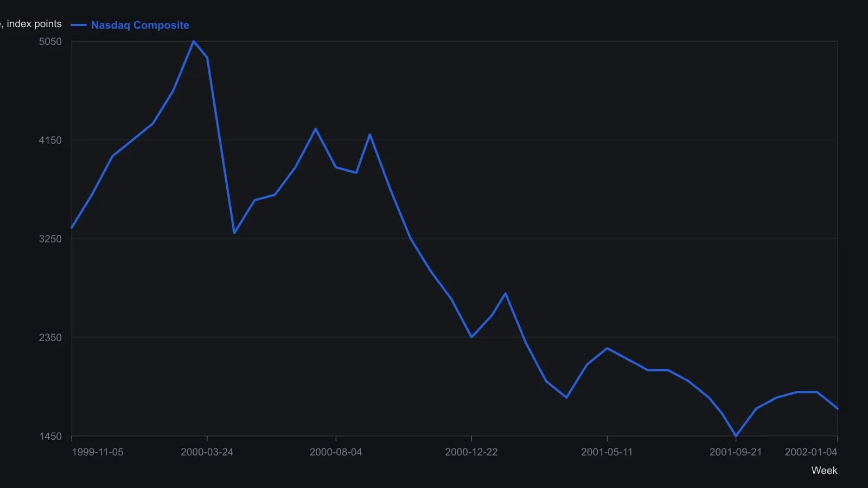Click the Week x-axis title

[824, 471]
